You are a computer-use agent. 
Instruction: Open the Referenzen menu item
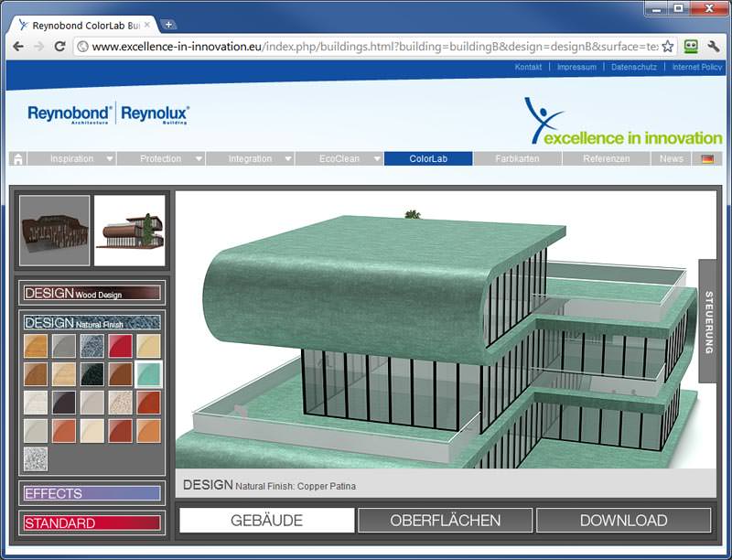click(607, 158)
